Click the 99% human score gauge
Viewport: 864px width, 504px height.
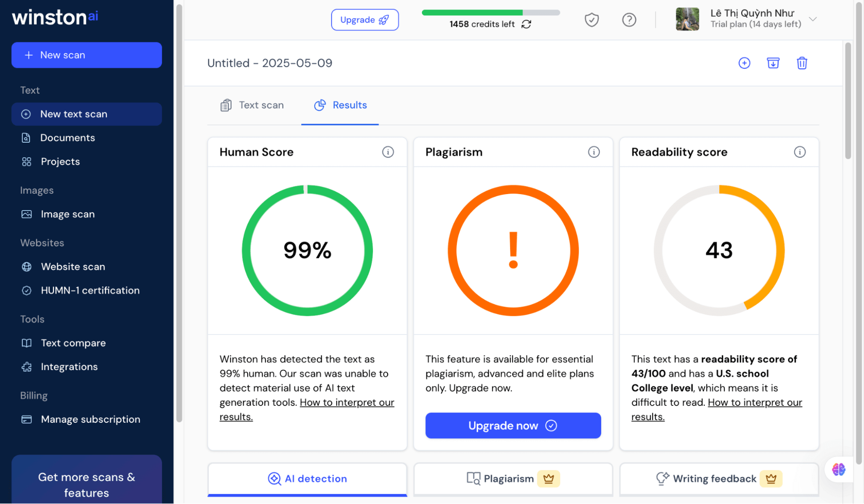(x=307, y=250)
